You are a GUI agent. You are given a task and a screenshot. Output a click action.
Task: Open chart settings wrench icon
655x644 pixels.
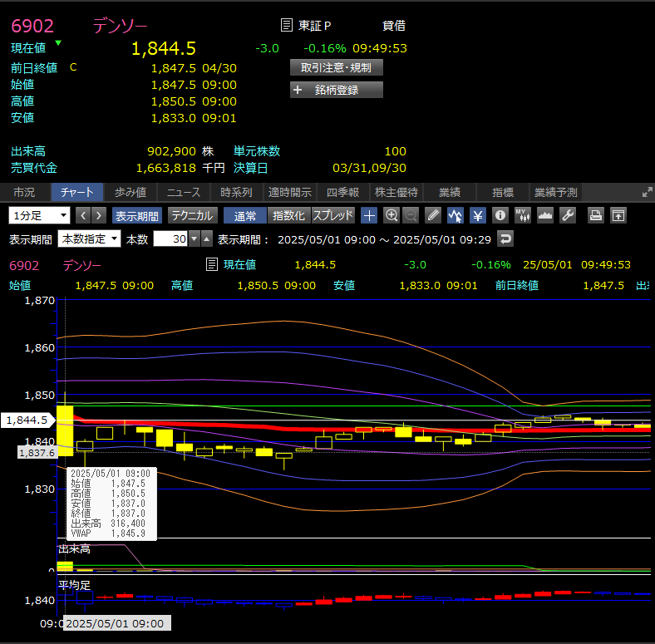tap(568, 215)
